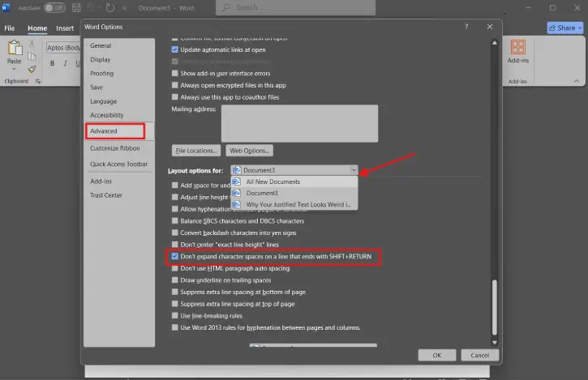
Task: Open the Customize Quick Access Toolbar arrow
Action: [x=124, y=8]
